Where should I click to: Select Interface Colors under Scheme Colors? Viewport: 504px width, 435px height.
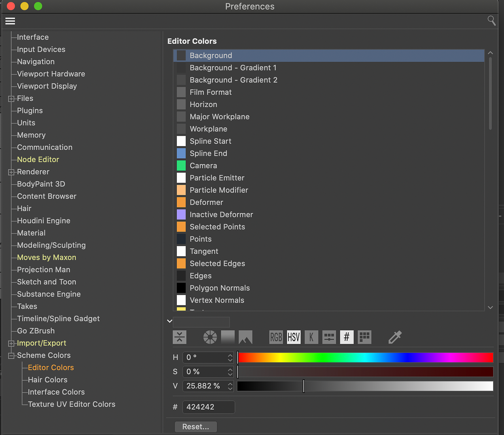pos(57,392)
